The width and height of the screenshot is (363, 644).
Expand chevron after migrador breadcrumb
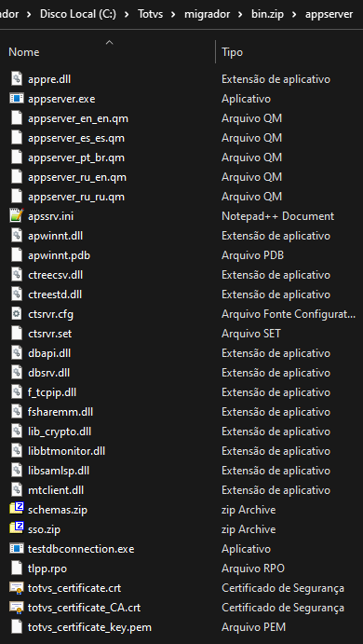241,14
